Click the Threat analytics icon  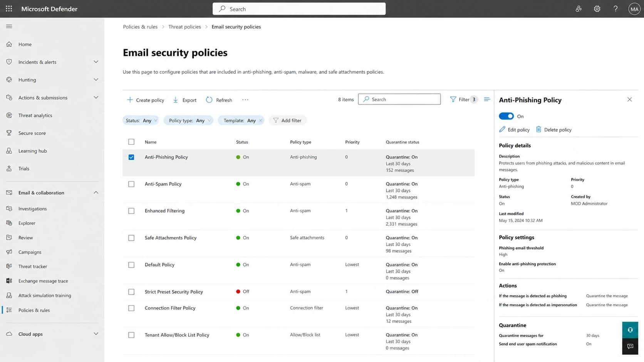(9, 115)
